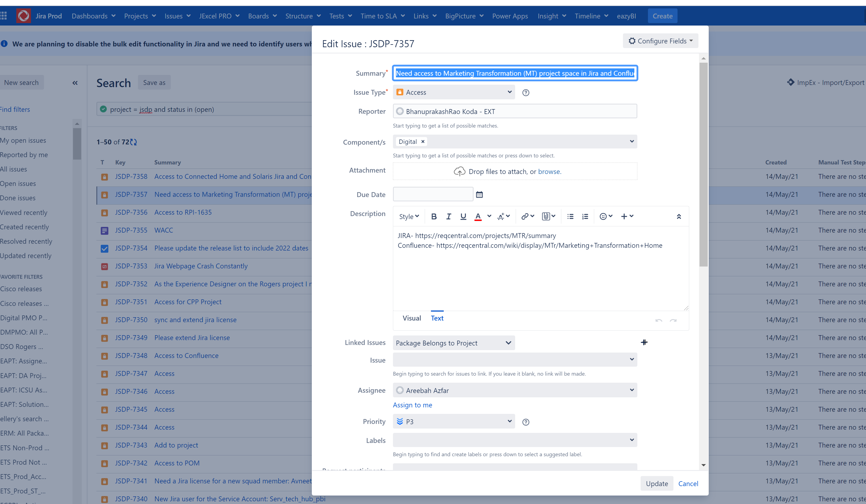
Task: Open the Configure Fields dropdown
Action: pos(660,41)
